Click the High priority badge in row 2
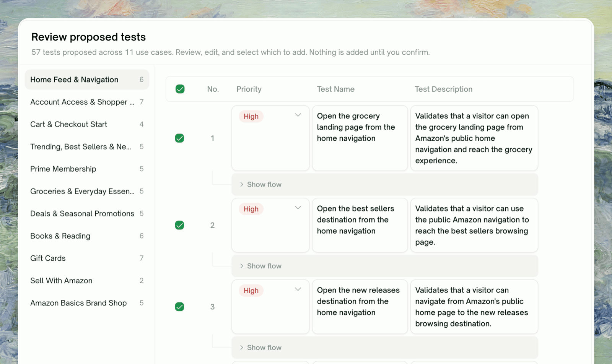The image size is (612, 364). tap(251, 209)
